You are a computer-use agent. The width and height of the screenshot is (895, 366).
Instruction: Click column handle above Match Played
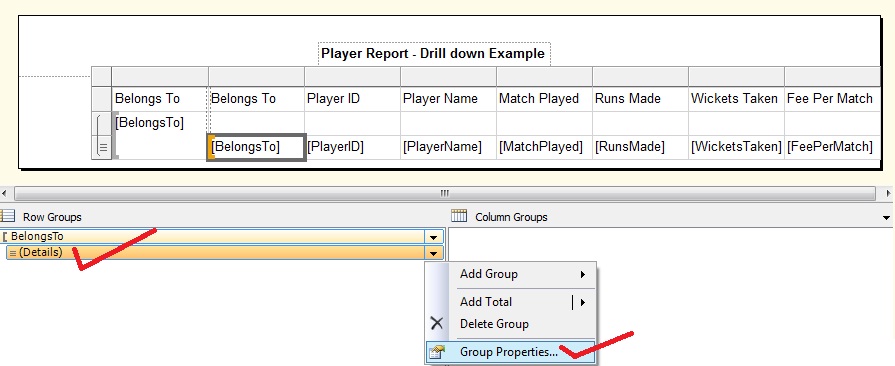point(544,76)
